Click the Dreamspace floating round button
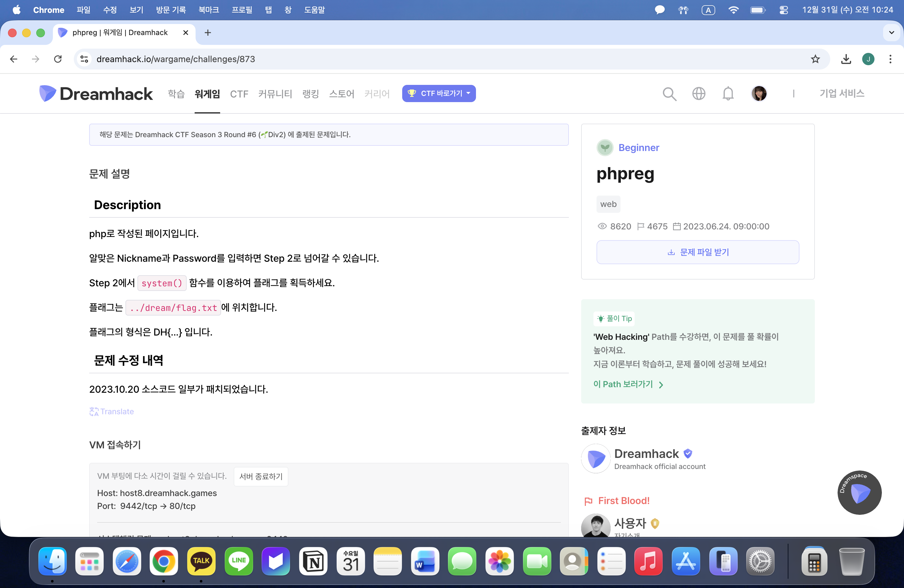This screenshot has height=588, width=904. pos(859,493)
